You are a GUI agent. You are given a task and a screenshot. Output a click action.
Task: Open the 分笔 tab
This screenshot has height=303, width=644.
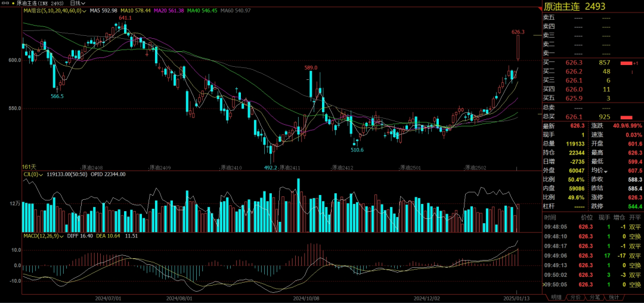click(x=594, y=297)
